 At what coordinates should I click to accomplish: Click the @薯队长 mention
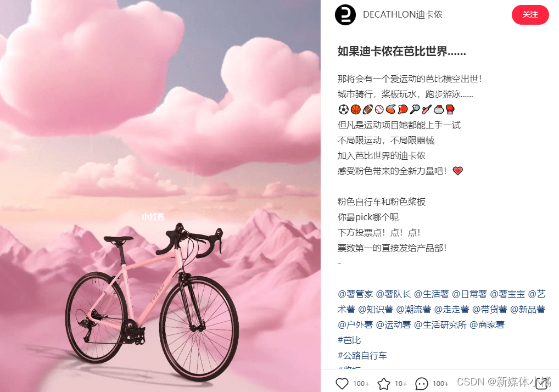(393, 294)
